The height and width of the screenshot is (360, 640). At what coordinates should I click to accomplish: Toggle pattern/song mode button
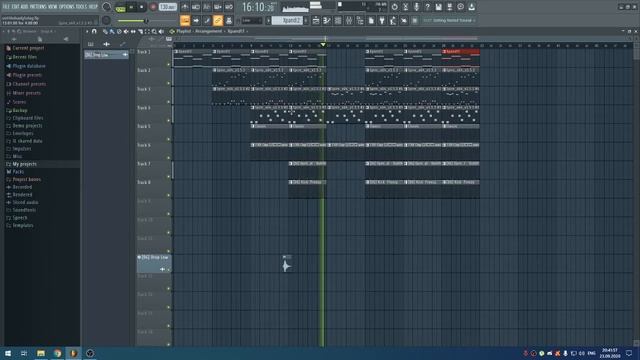(x=120, y=7)
